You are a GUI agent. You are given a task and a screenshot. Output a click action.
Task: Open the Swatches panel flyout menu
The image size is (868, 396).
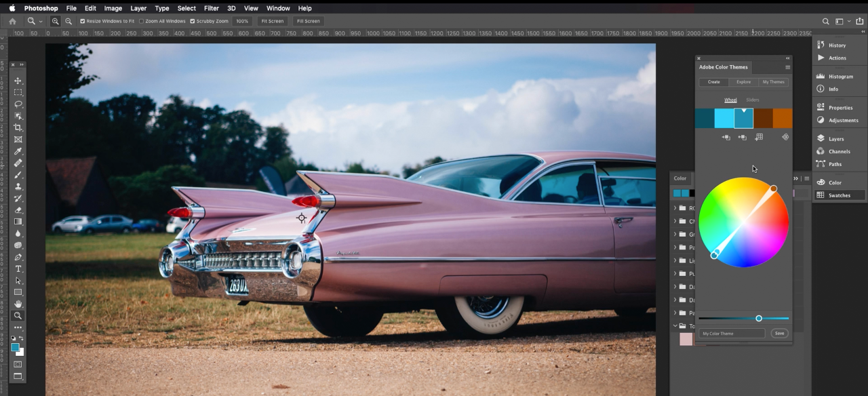(806, 178)
